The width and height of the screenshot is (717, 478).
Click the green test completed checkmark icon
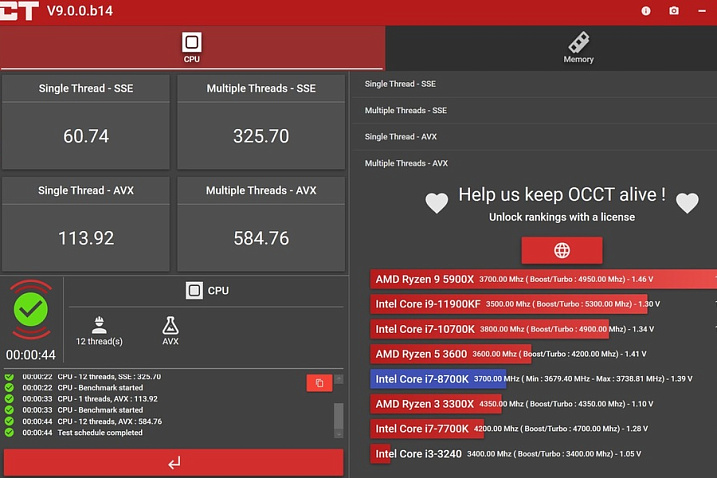pyautogui.click(x=31, y=310)
